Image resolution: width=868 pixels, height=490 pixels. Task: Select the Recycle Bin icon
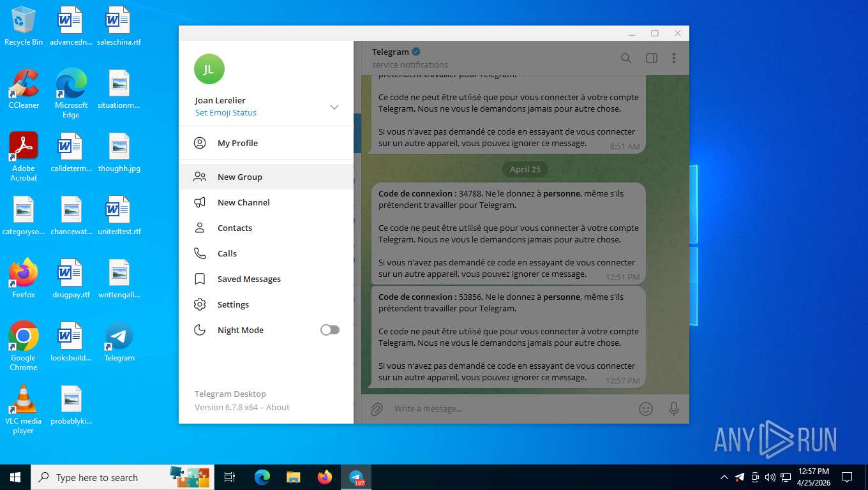click(x=24, y=27)
